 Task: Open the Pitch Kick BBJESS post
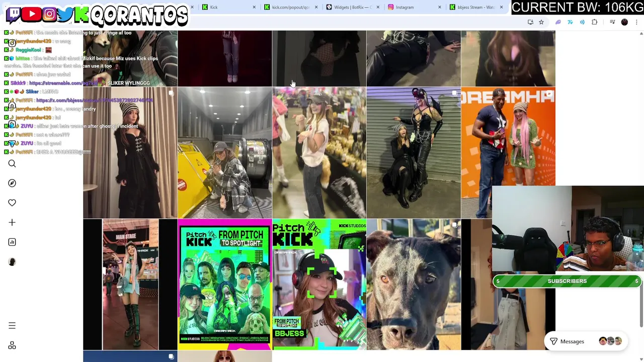point(319,285)
